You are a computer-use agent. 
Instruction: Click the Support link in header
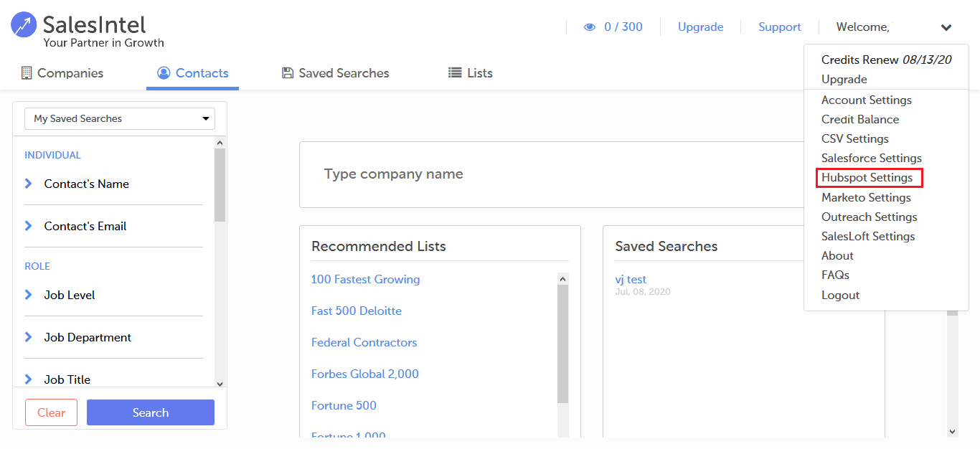[780, 27]
